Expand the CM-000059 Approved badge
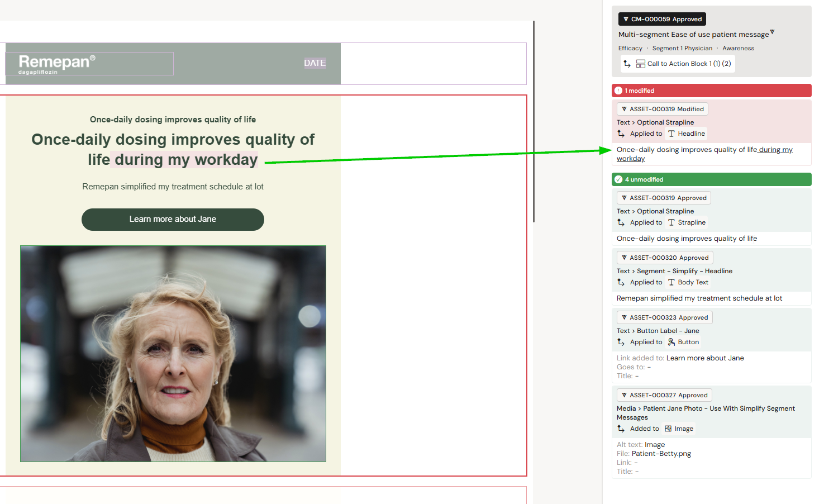 [662, 19]
